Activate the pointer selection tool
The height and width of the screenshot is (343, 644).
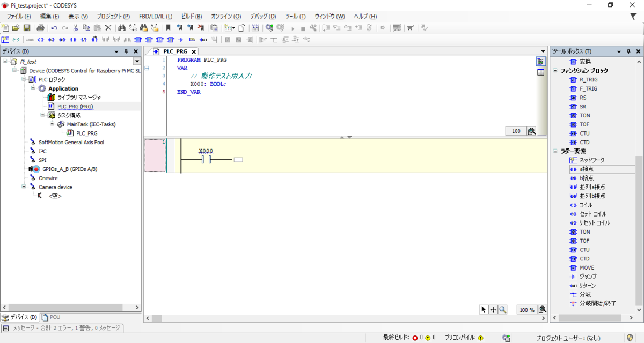tap(484, 309)
